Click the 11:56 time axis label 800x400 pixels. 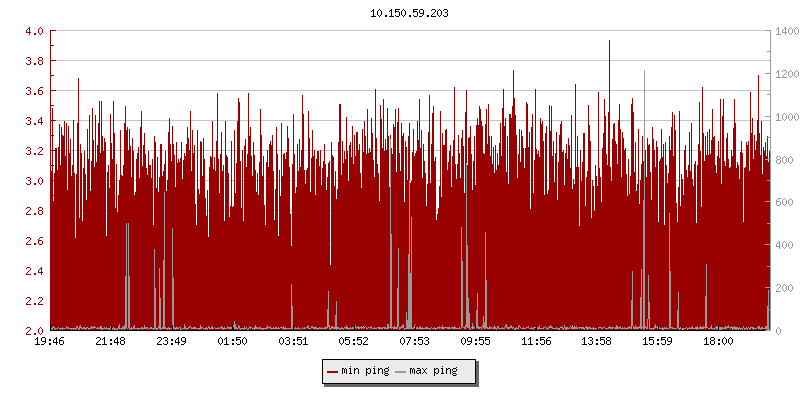[535, 342]
